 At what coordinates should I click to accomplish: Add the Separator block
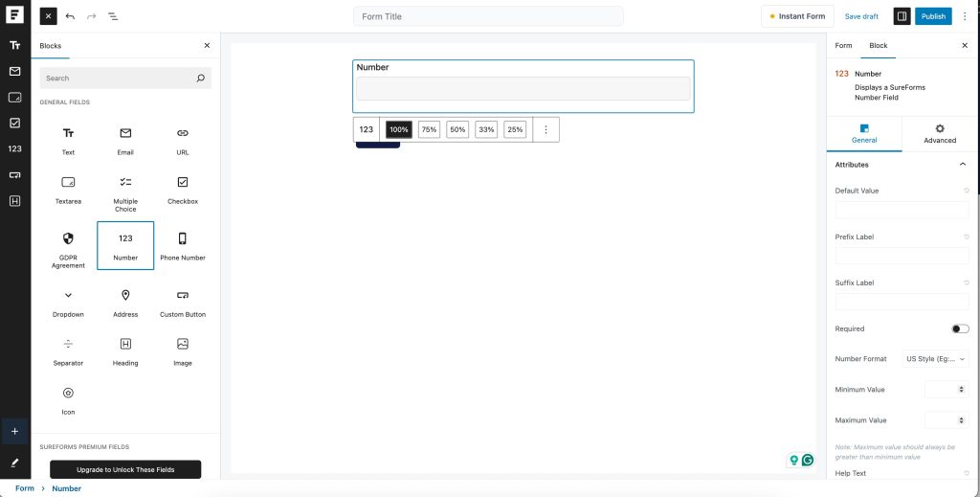click(68, 350)
